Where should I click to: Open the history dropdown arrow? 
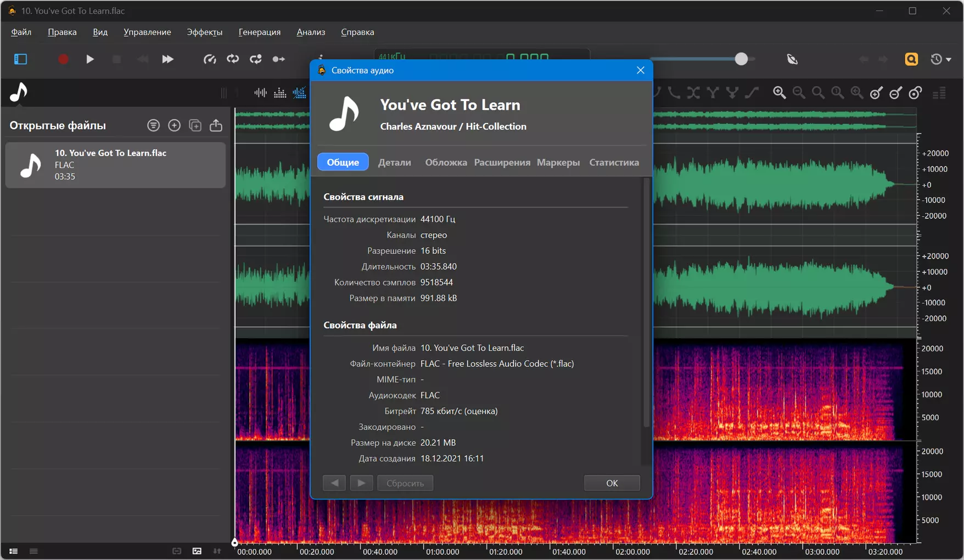click(949, 59)
